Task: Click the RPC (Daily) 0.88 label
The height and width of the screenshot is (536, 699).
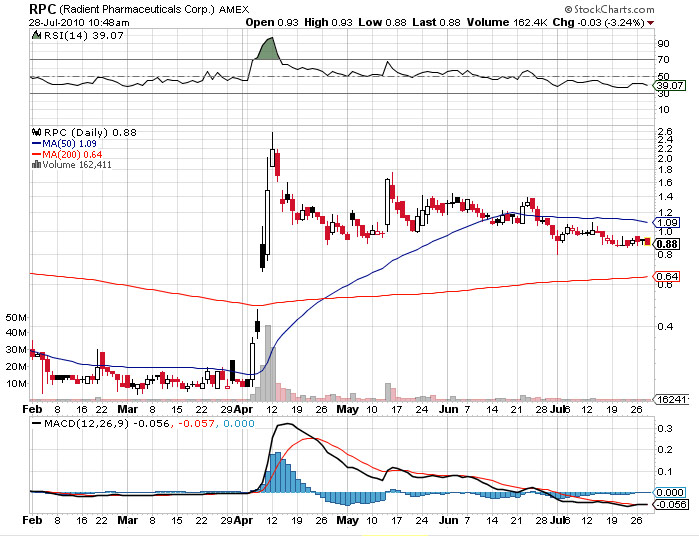Action: [x=90, y=132]
